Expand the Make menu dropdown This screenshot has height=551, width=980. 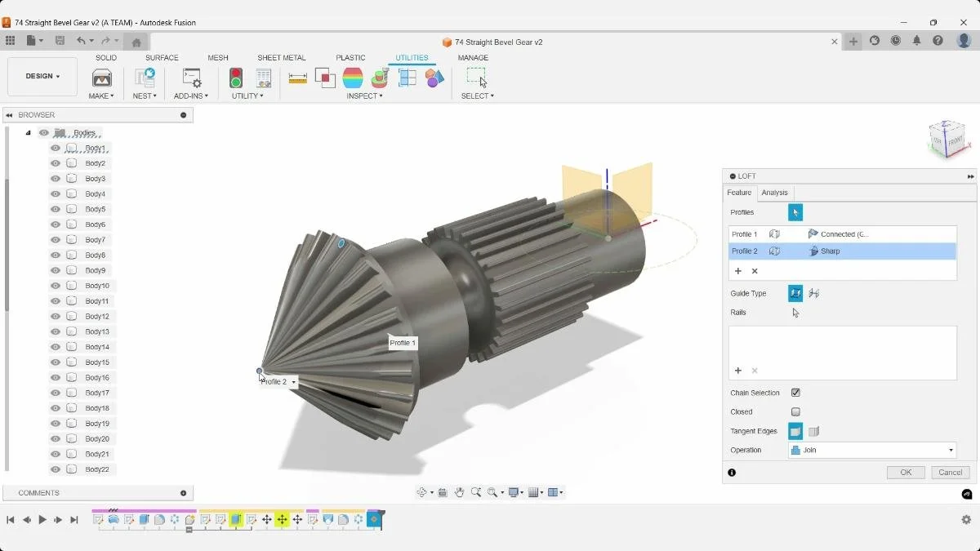101,96
